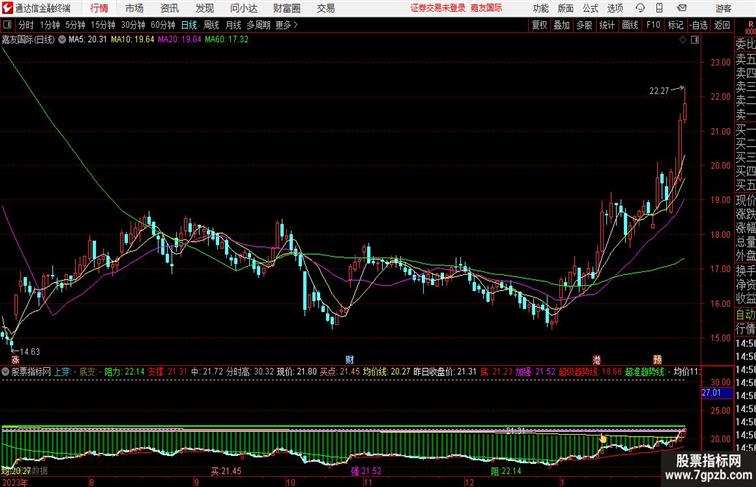The height and width of the screenshot is (487, 756).
Task: Click the 2023年 date axis label
Action: (x=14, y=482)
